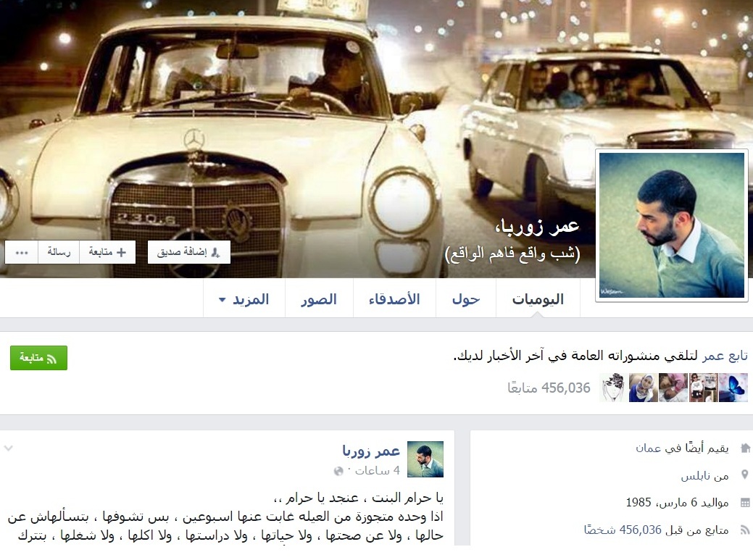Open the large profile picture
753x560 pixels.
tap(672, 225)
